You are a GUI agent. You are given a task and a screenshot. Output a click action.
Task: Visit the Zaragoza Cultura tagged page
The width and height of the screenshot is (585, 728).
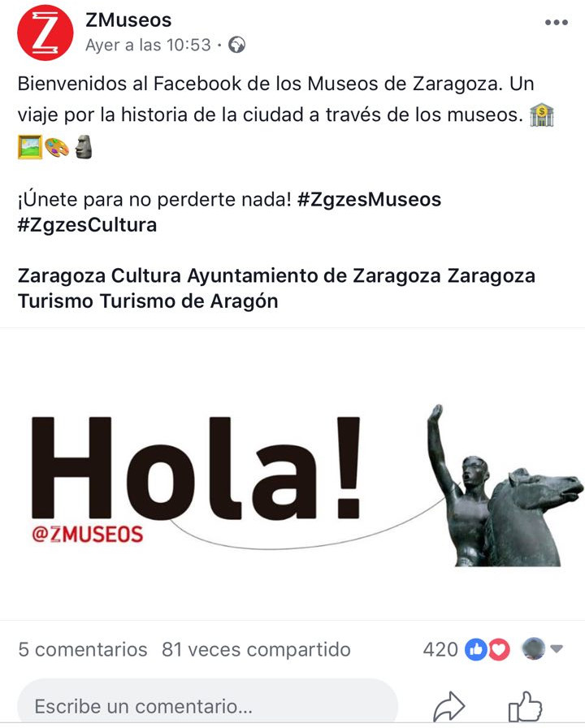(x=99, y=275)
